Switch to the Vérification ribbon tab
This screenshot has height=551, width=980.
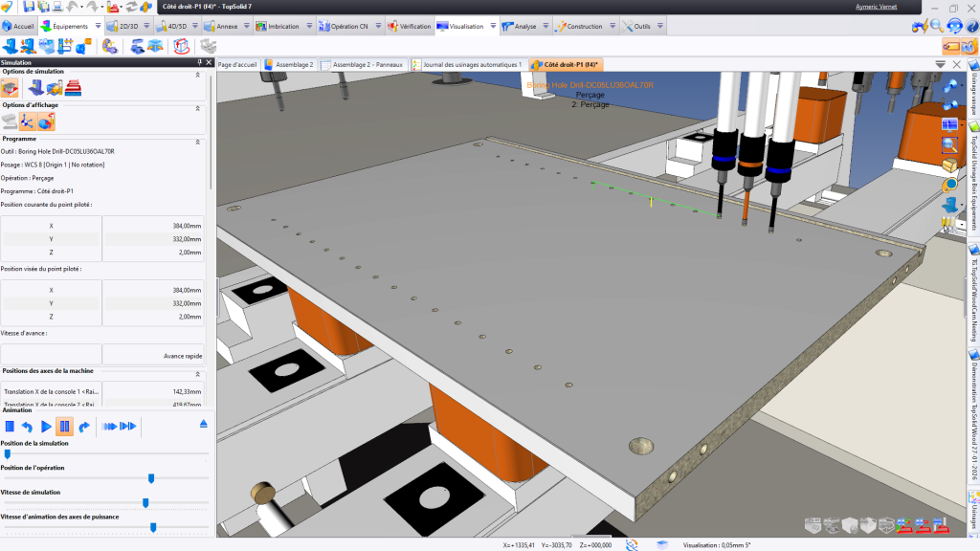coord(410,26)
